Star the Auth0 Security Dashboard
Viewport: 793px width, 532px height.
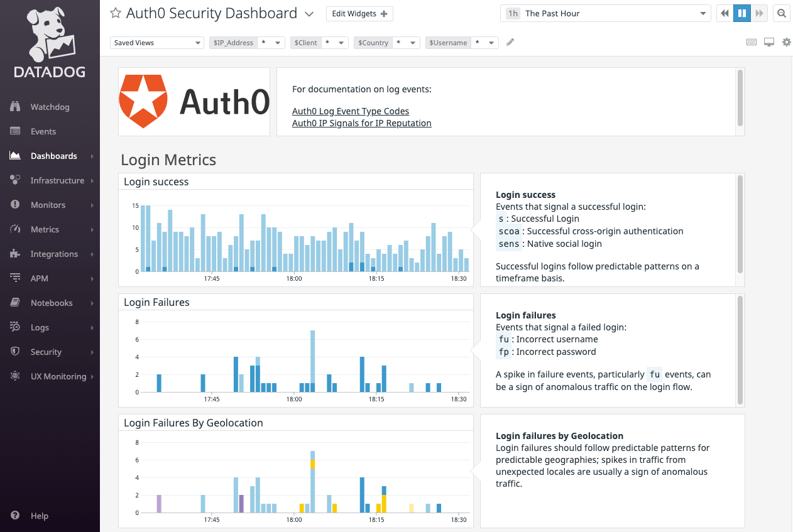tap(116, 13)
